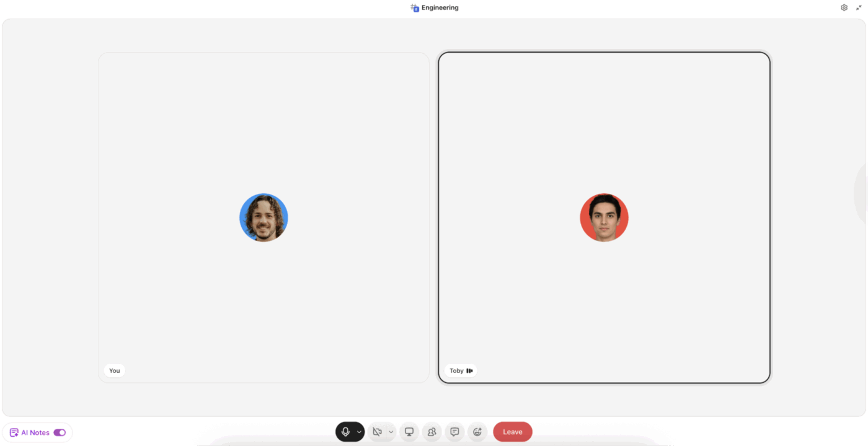The image size is (868, 446).
Task: Open the huddle thread chat
Action: (x=454, y=431)
